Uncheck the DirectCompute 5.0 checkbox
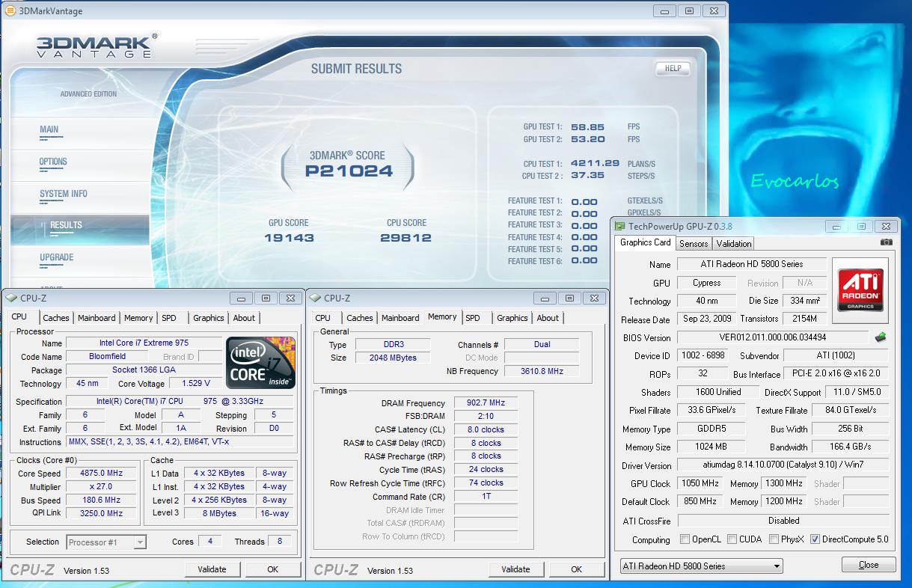This screenshot has height=588, width=912. (815, 539)
